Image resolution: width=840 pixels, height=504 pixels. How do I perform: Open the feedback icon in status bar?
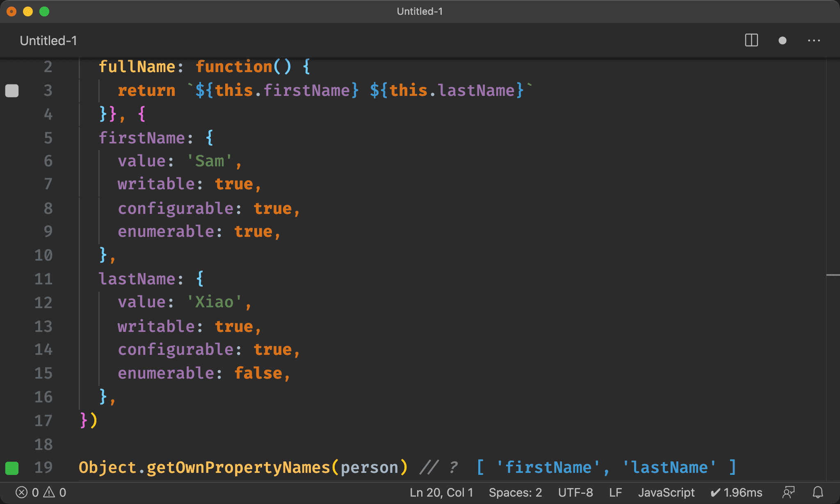point(788,492)
